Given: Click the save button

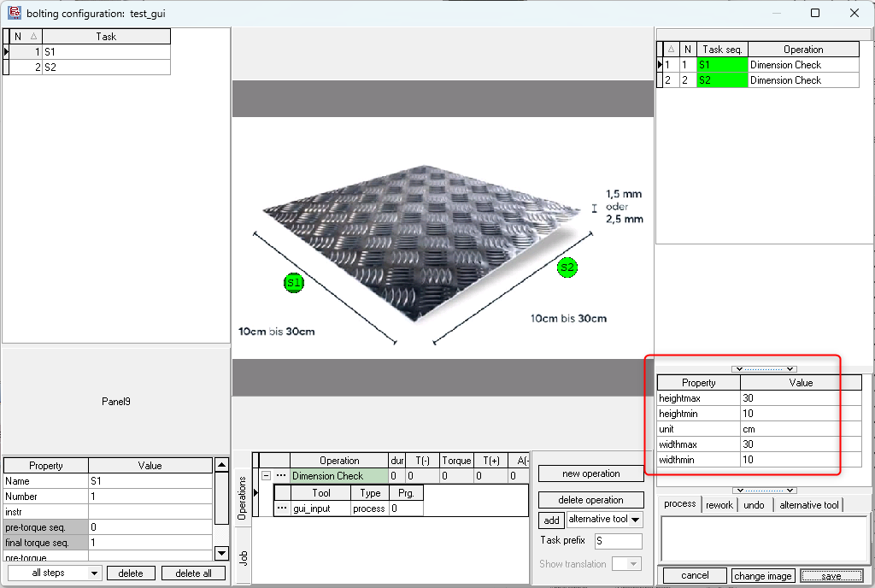Looking at the screenshot, I should [831, 576].
